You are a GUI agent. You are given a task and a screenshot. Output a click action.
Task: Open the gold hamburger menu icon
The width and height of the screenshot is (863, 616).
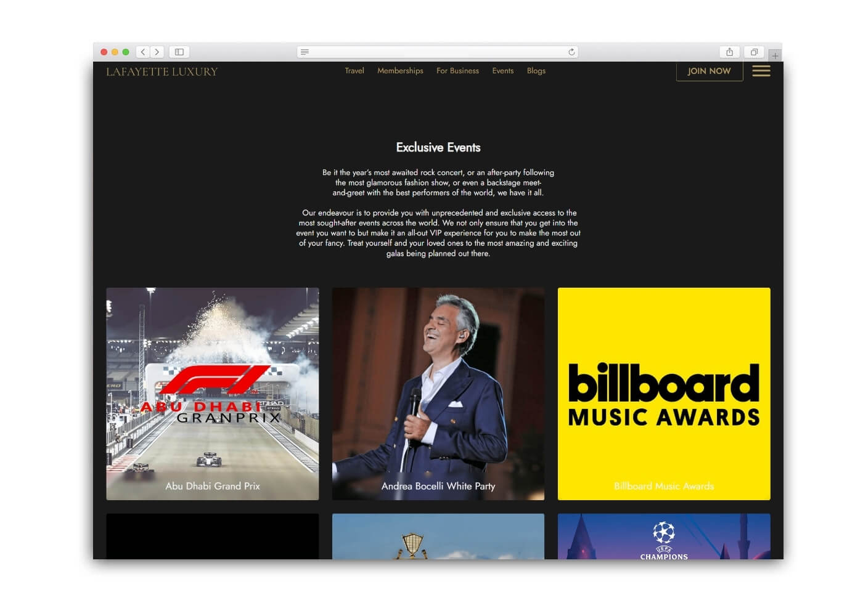(761, 71)
